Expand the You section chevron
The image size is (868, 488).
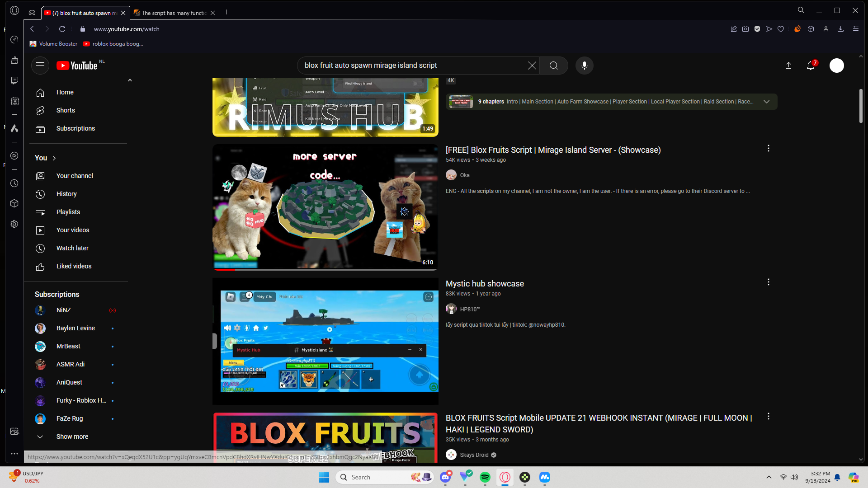click(x=54, y=158)
